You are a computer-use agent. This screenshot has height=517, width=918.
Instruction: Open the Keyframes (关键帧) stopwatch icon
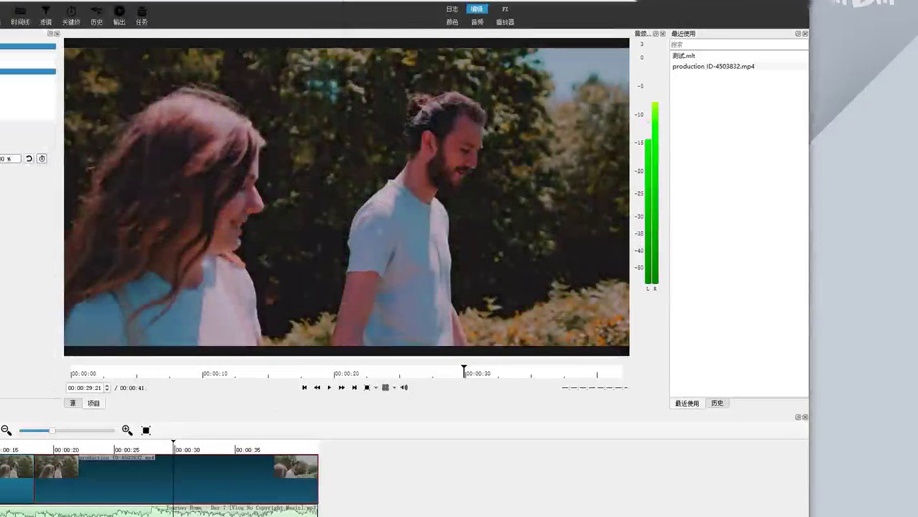point(71,15)
